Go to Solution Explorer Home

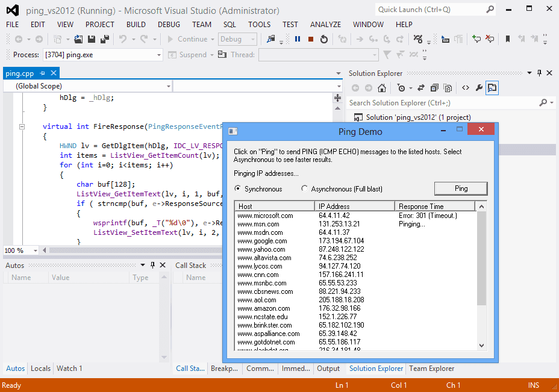click(x=382, y=88)
